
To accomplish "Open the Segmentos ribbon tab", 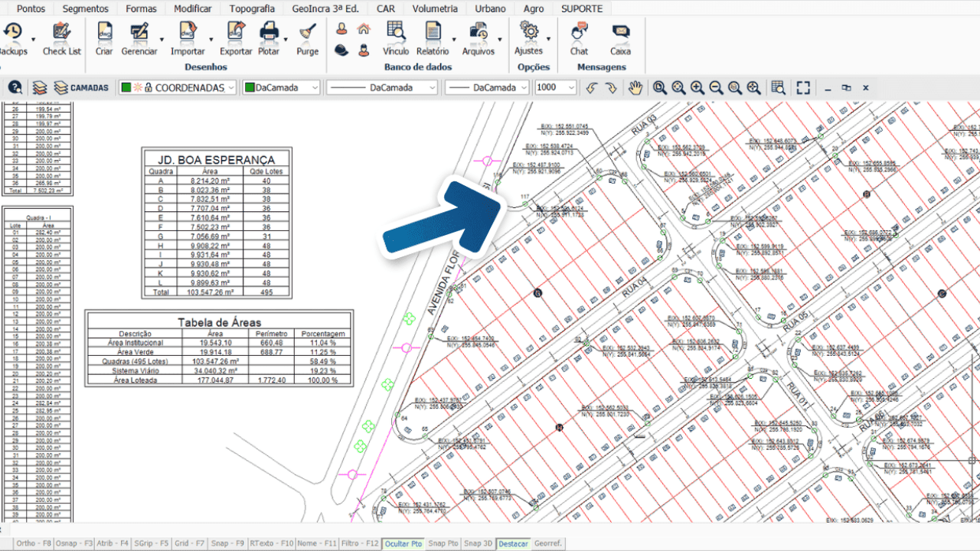I will pos(86,8).
